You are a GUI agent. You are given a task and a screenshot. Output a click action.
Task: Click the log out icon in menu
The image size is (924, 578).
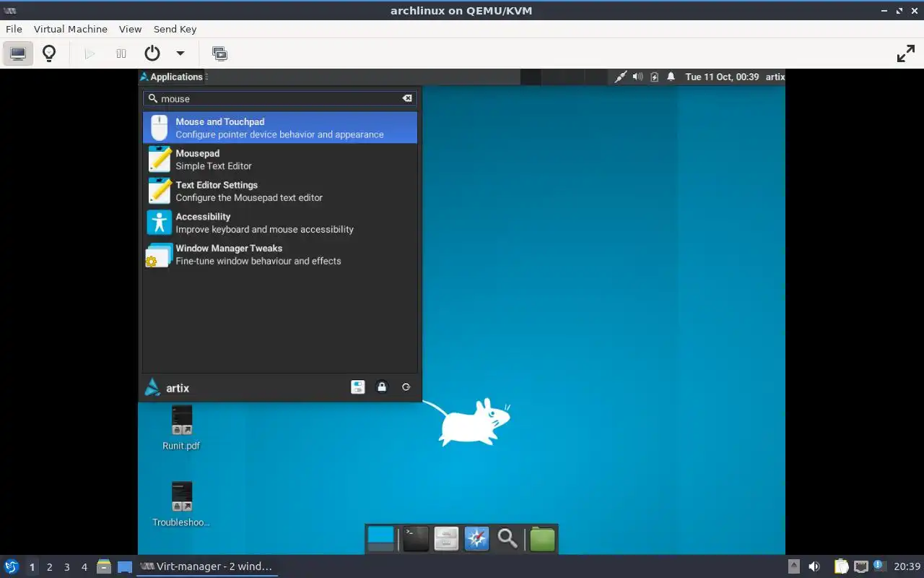coord(406,387)
